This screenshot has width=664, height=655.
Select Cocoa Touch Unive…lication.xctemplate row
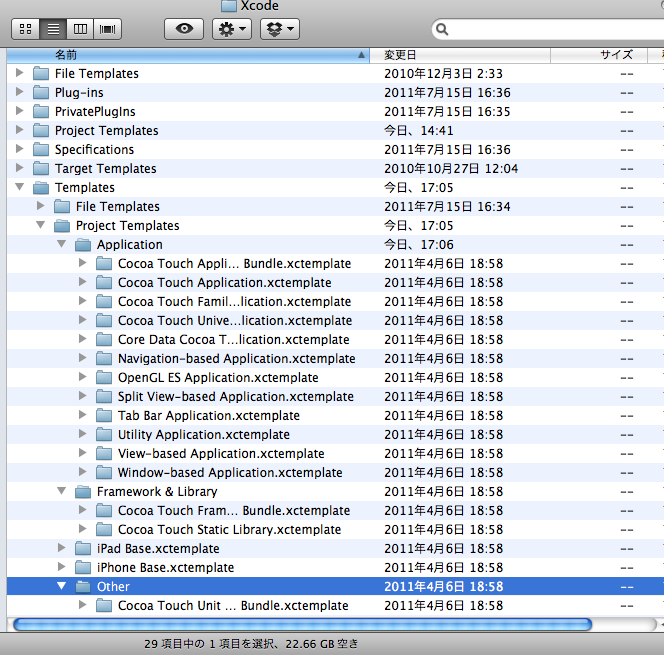coord(335,321)
